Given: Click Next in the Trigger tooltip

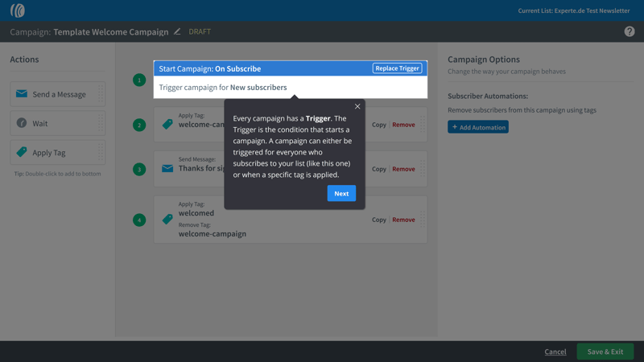Looking at the screenshot, I should (341, 193).
